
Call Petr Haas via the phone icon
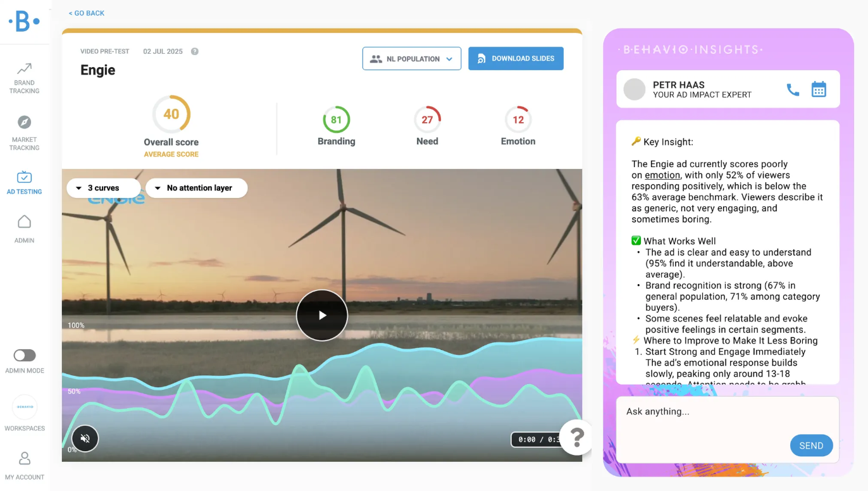(793, 90)
